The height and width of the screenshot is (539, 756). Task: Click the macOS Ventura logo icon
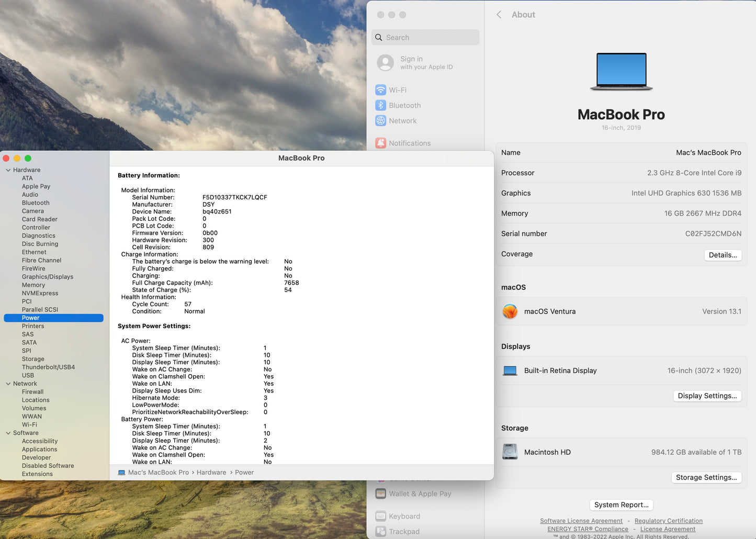click(510, 311)
